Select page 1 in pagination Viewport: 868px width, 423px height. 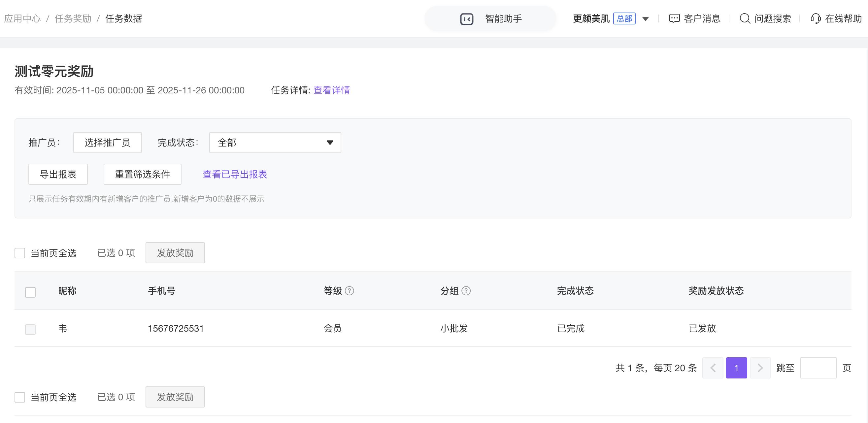point(736,368)
